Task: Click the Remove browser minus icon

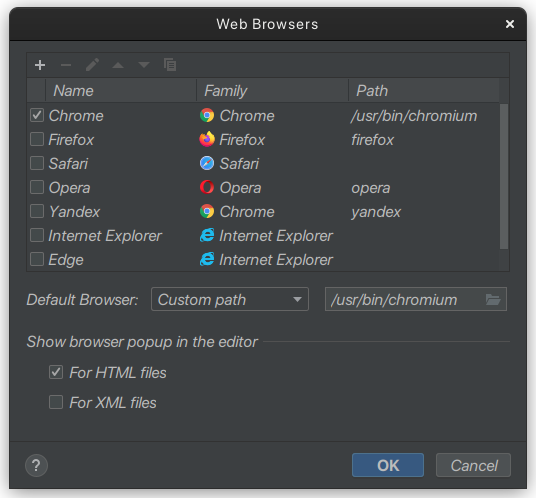Action: click(66, 65)
